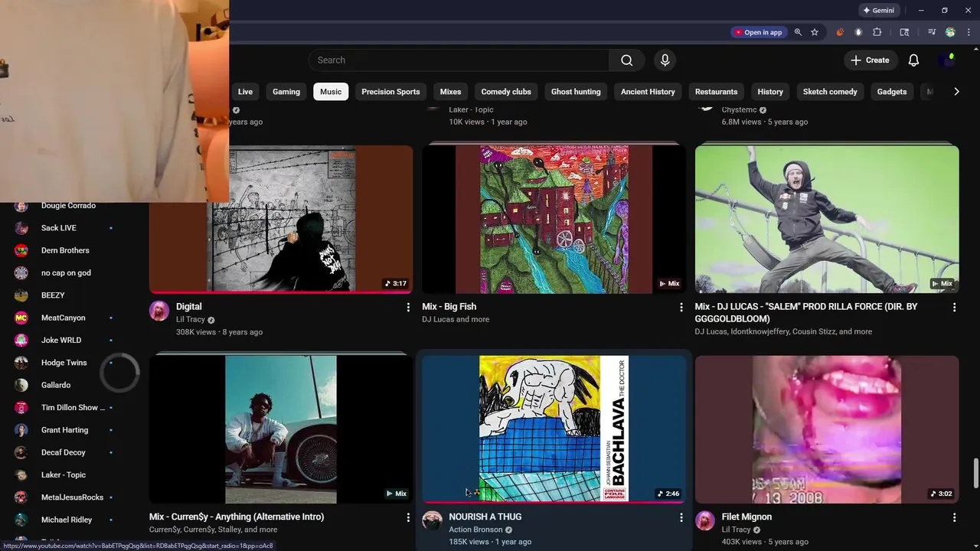Open more options for Filet Mignon

point(954,517)
